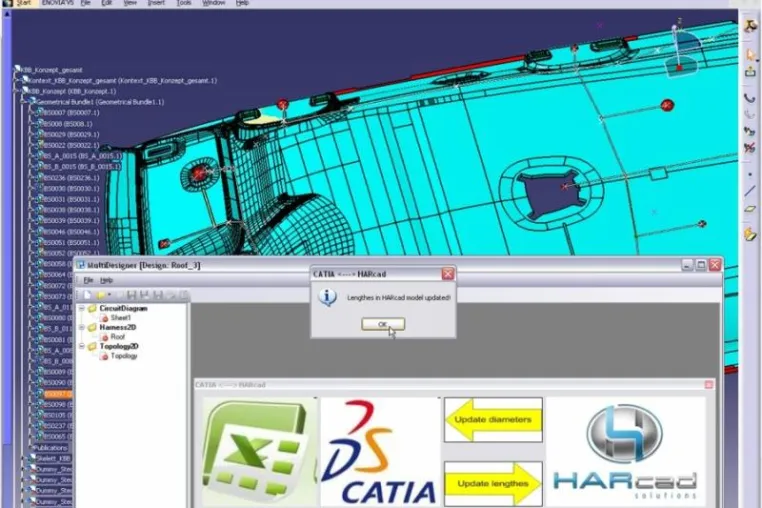
Task: Select highlighted orange BS0097 tree item
Action: coord(58,394)
